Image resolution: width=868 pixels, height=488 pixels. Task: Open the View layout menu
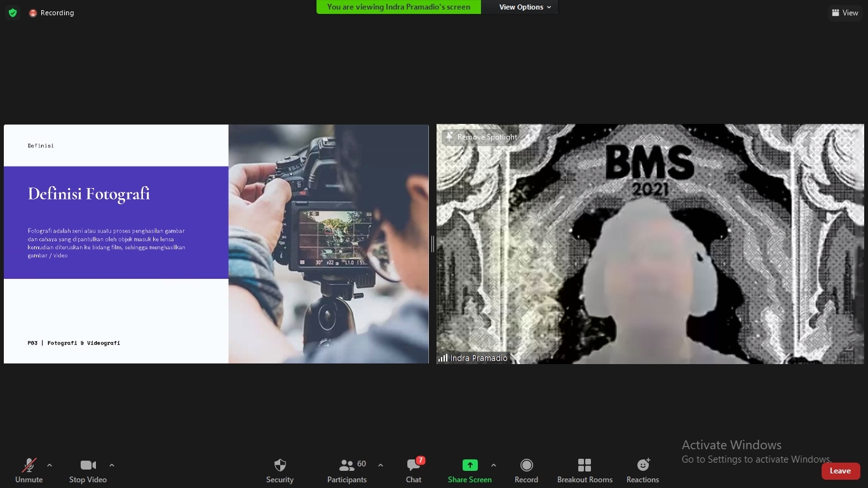coord(844,13)
